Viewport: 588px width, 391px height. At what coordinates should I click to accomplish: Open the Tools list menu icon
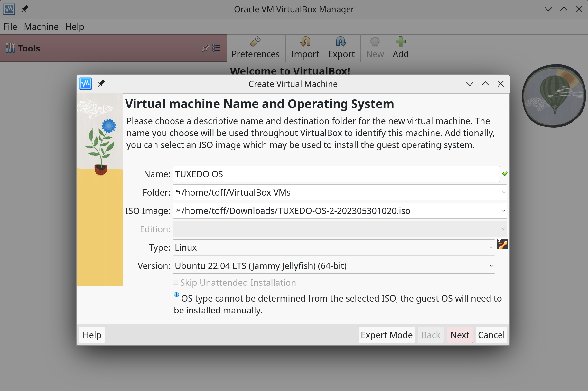(x=217, y=48)
